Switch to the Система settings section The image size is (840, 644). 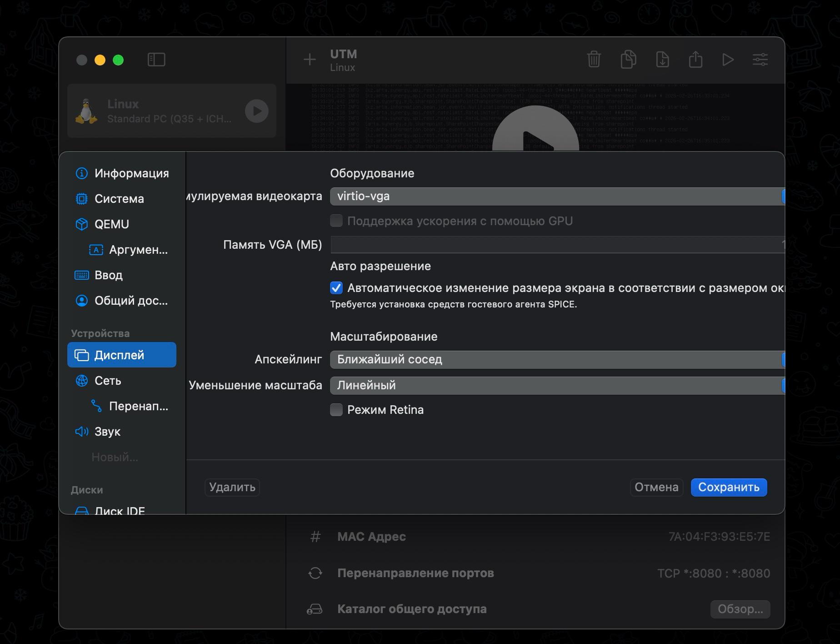click(119, 199)
